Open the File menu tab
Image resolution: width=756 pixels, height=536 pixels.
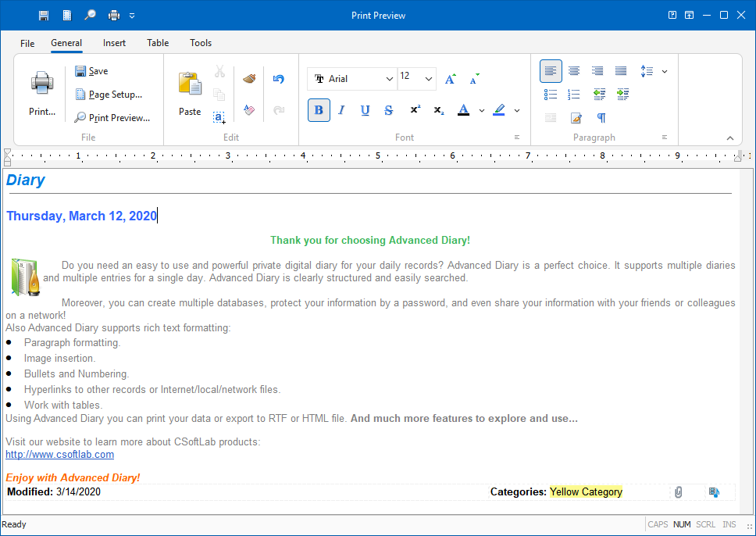tap(27, 43)
